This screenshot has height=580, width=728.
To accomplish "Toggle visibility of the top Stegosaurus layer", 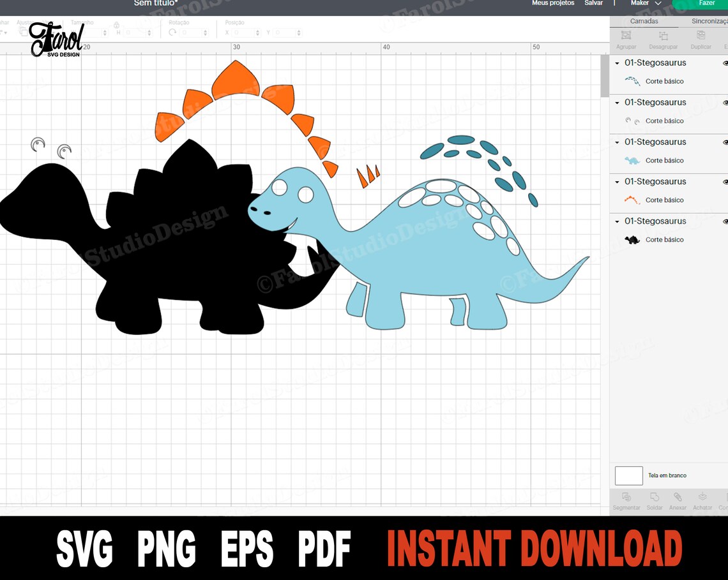I will (724, 63).
